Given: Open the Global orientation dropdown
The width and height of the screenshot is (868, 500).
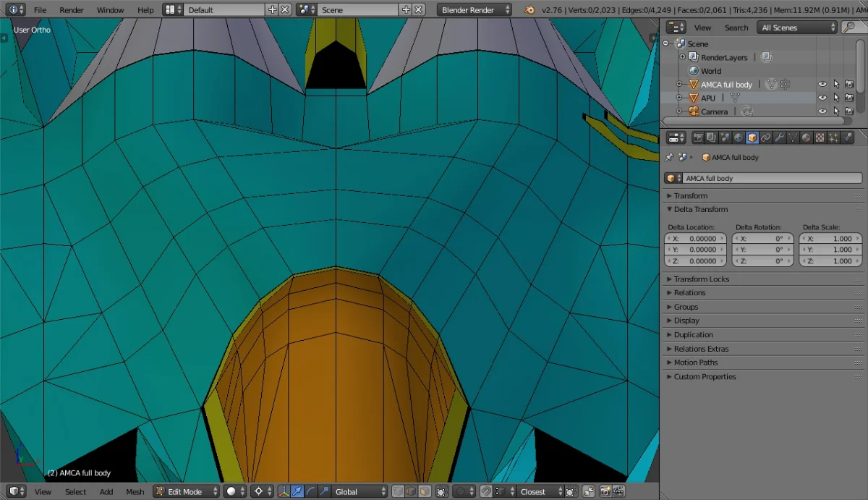Looking at the screenshot, I should (360, 491).
